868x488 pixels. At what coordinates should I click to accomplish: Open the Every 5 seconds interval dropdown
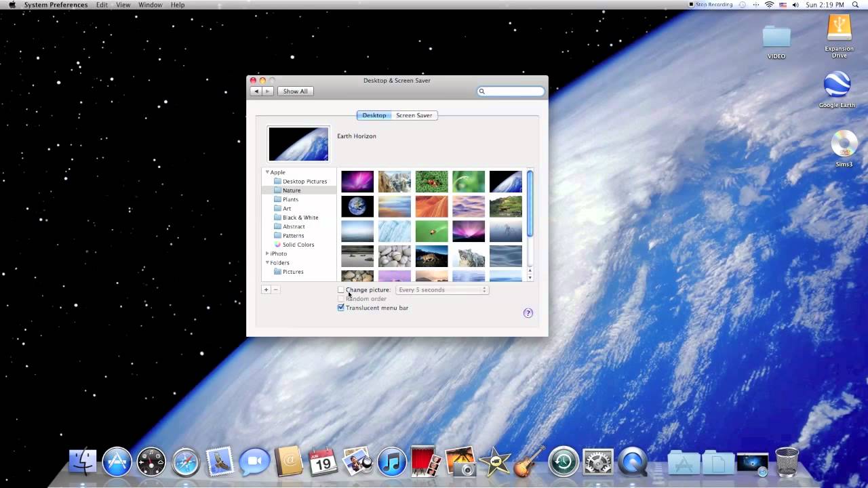pyautogui.click(x=442, y=289)
